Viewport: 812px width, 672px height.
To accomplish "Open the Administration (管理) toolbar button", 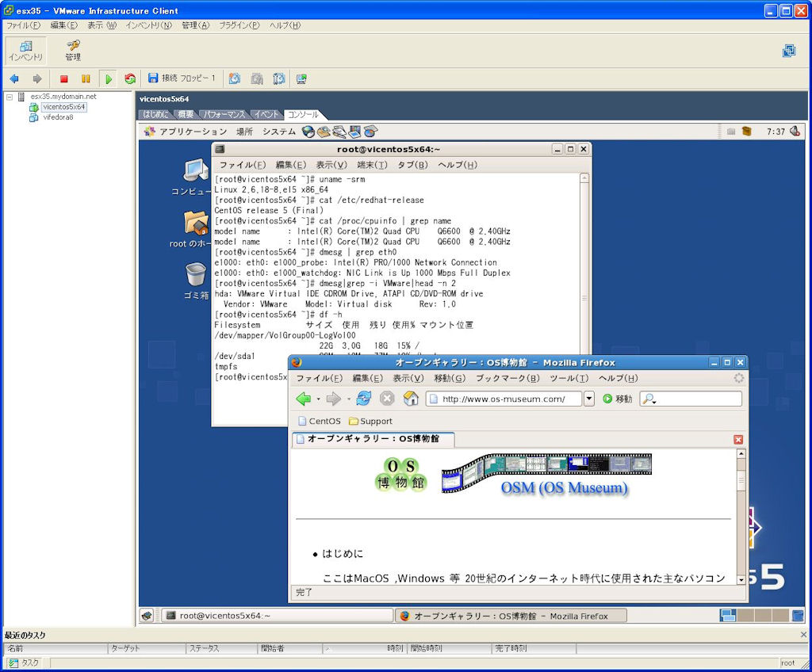I will click(73, 51).
